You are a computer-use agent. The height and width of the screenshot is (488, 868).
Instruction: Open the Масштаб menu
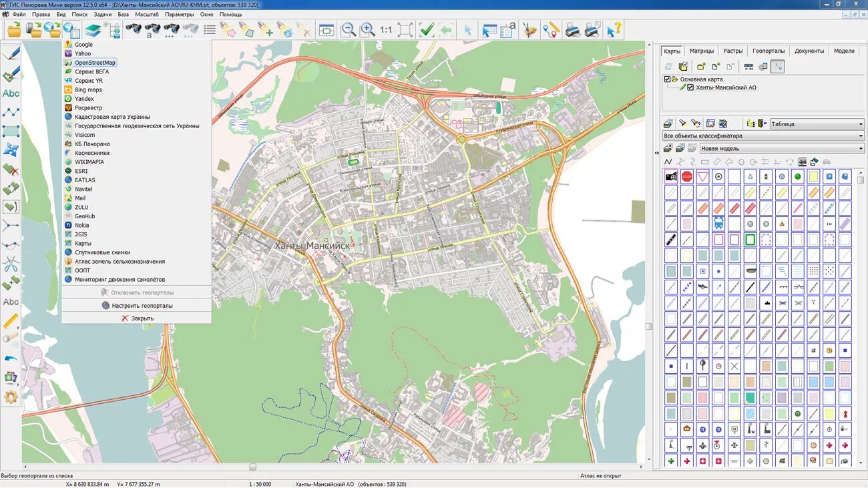(x=147, y=14)
